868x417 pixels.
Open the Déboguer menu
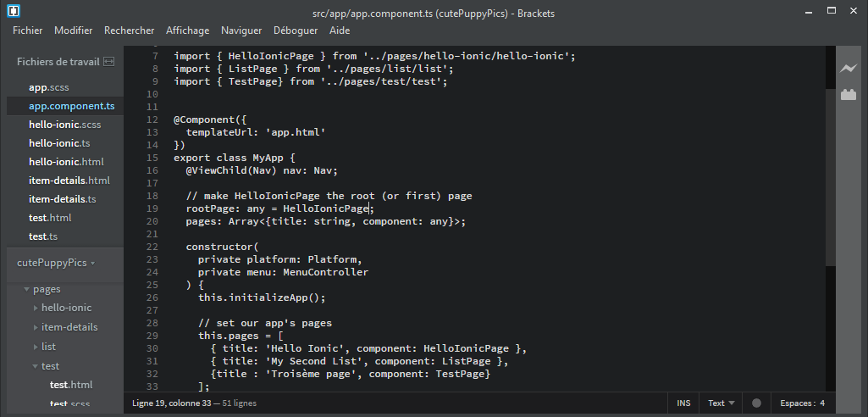[296, 31]
